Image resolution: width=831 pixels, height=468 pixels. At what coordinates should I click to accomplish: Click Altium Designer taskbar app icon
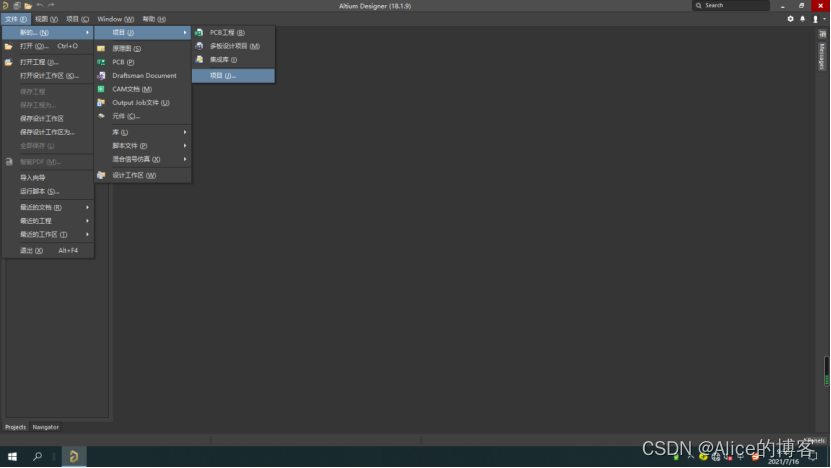[74, 456]
